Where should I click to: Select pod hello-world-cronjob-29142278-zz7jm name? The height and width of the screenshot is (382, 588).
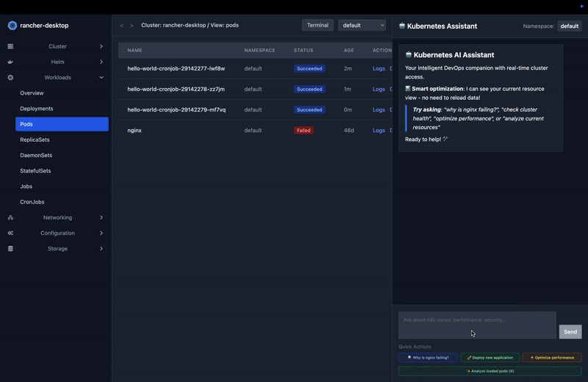[176, 89]
